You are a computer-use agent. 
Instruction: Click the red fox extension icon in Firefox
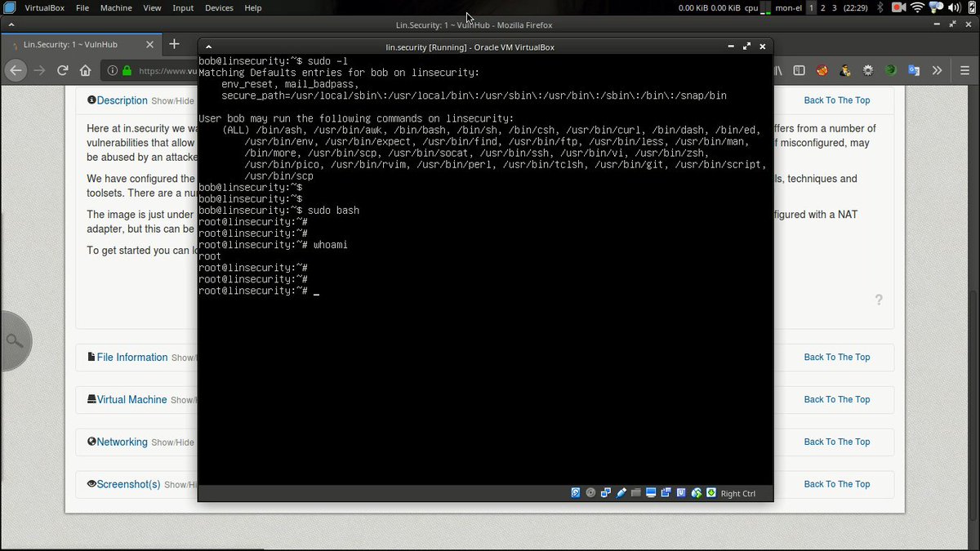click(x=822, y=71)
